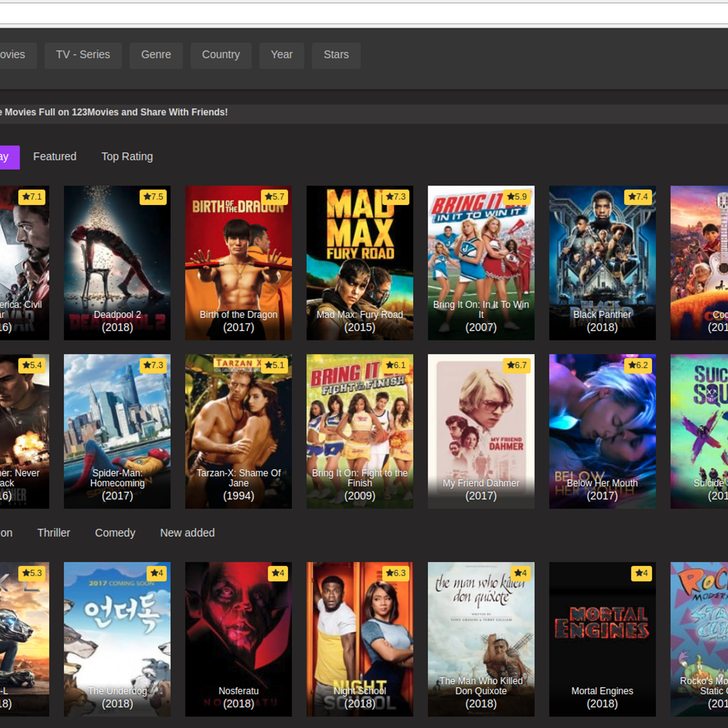Click the star 4 badge on Nosferatu
Image resolution: width=728 pixels, height=728 pixels.
click(278, 573)
